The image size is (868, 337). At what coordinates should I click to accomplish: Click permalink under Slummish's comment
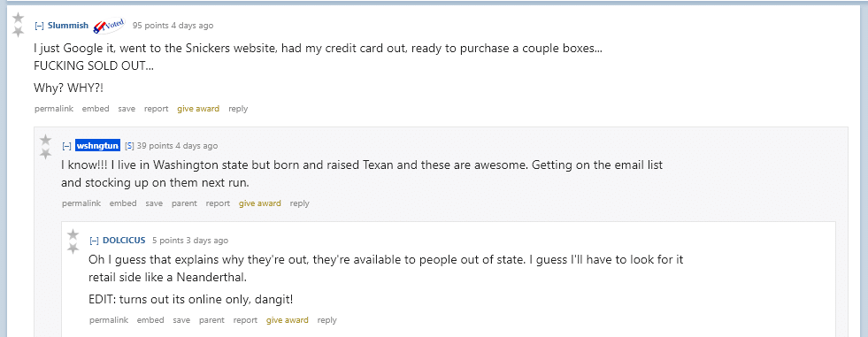tap(54, 109)
